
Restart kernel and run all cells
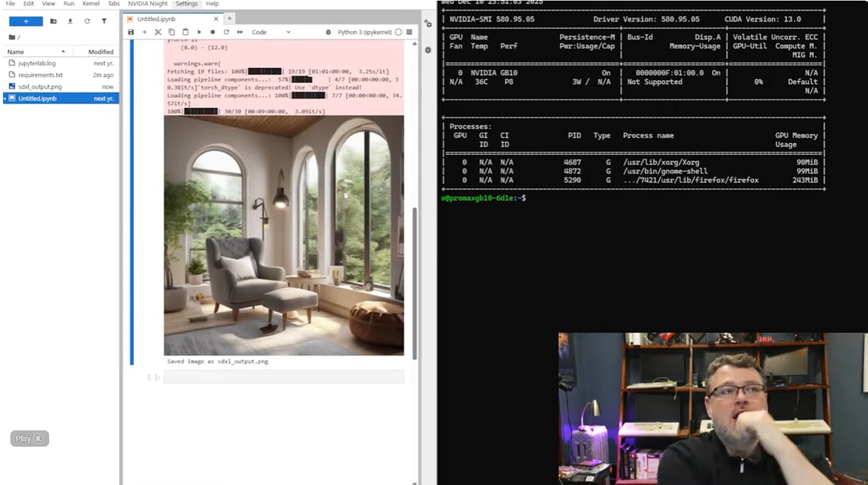pyautogui.click(x=240, y=32)
